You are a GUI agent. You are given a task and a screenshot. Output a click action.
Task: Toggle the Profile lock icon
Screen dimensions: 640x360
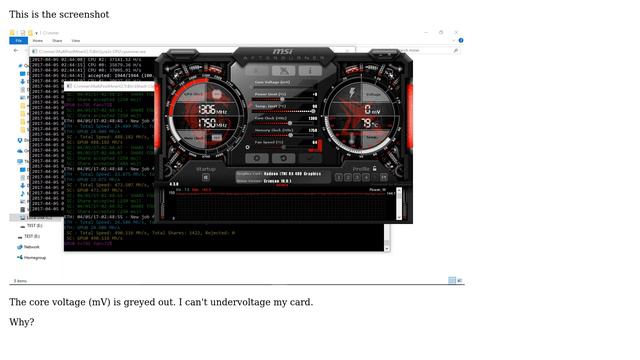tap(374, 168)
